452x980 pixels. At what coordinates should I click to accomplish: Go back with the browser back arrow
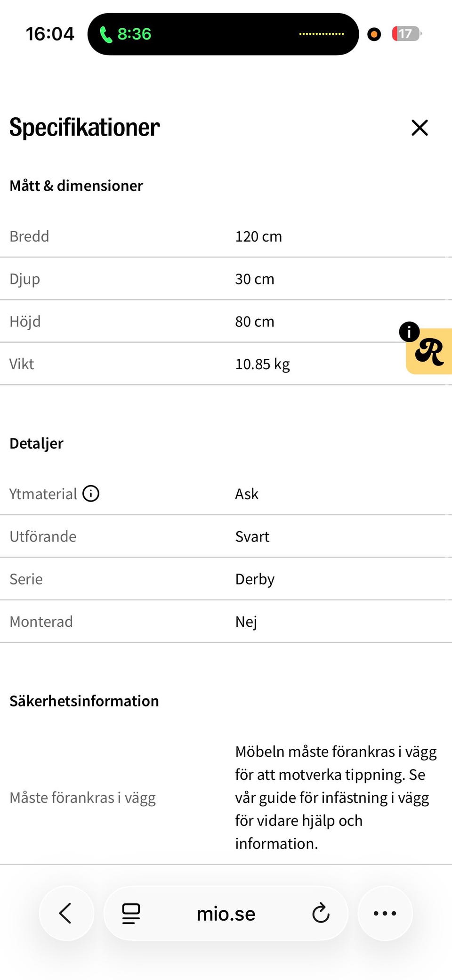(66, 913)
